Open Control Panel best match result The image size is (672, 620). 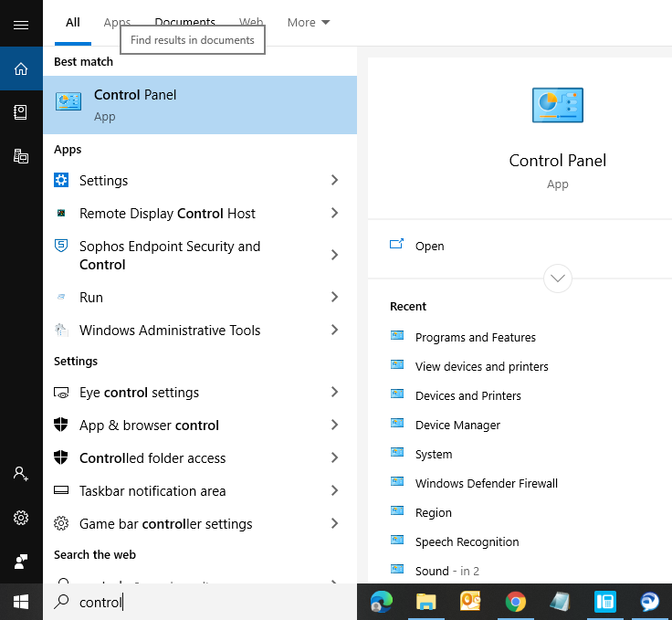[x=200, y=105]
